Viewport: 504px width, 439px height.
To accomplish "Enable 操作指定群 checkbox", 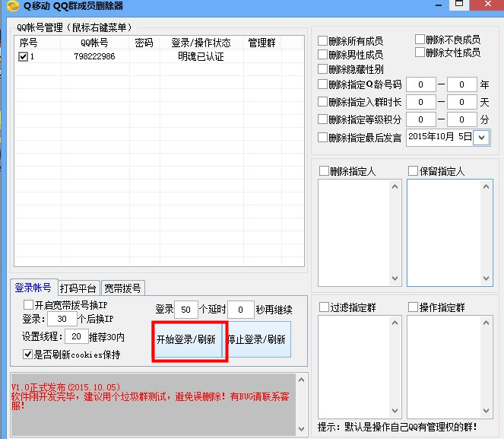I will (413, 307).
